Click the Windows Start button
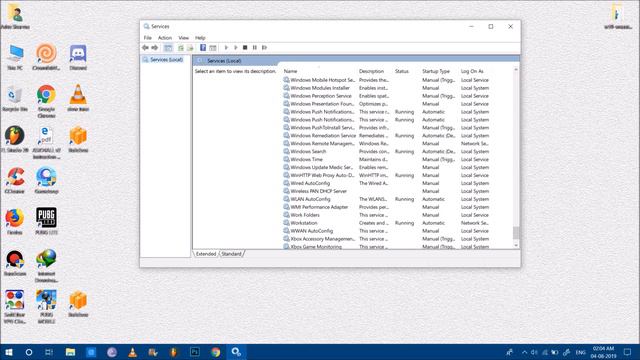This screenshot has height=360, width=640. pos(9,352)
